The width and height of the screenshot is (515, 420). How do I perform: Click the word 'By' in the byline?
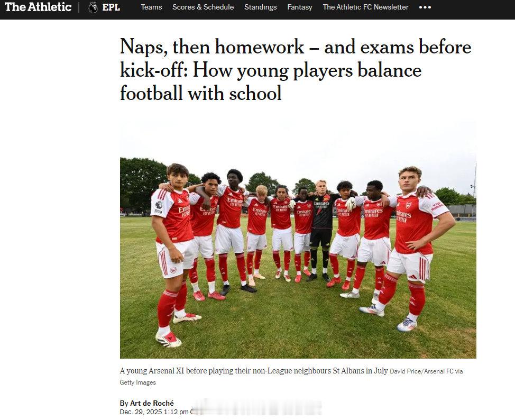point(124,403)
